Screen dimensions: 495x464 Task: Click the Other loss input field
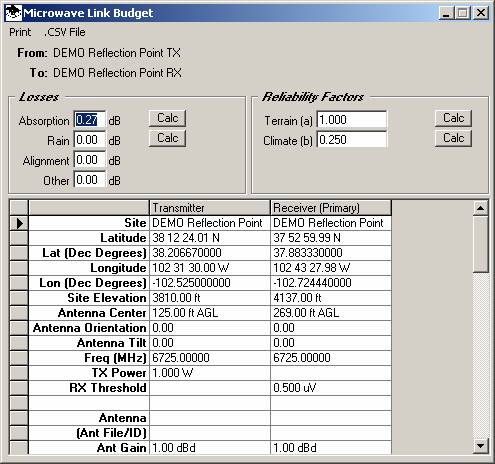click(90, 180)
